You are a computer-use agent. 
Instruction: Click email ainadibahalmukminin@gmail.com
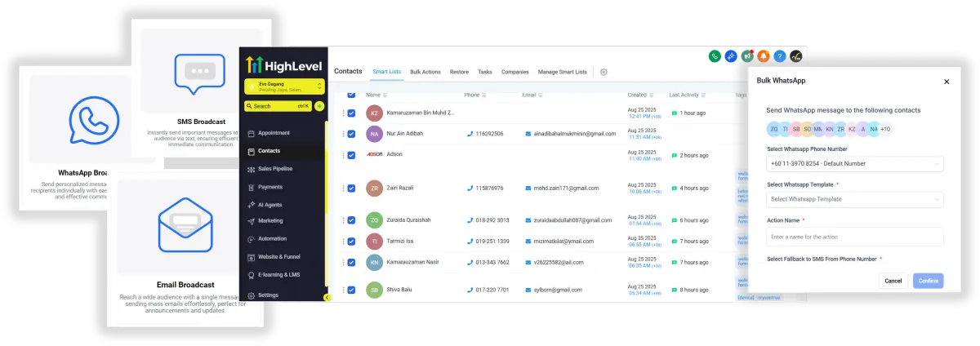point(575,134)
